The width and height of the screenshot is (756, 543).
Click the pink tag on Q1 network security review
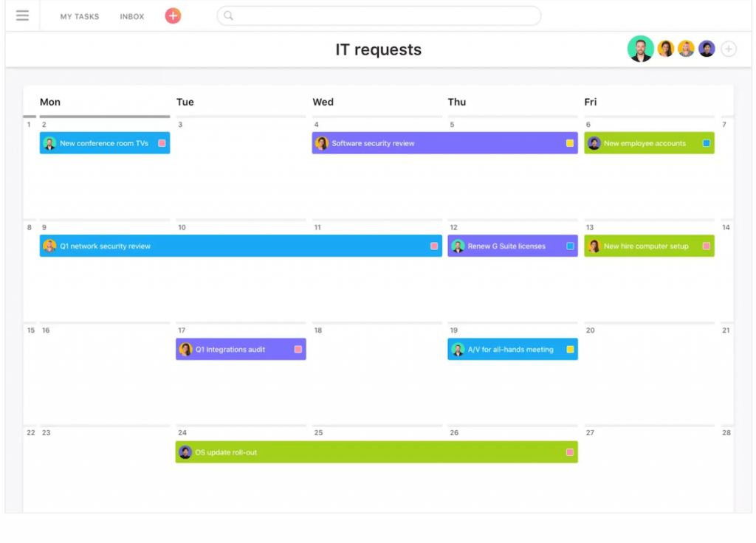pos(433,246)
